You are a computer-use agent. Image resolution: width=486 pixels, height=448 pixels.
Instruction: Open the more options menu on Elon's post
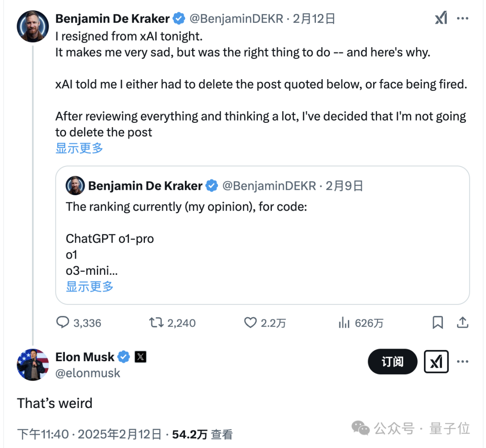coord(463,362)
